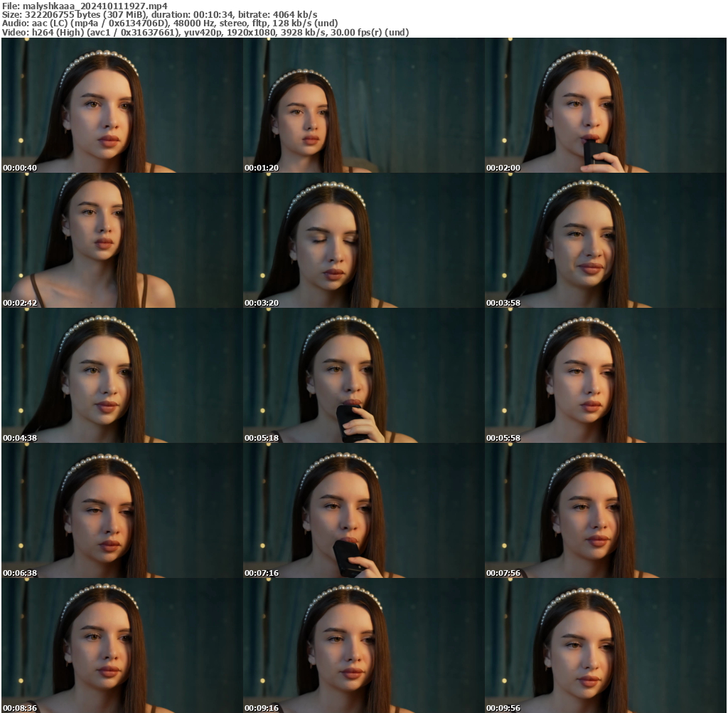Viewport: 728px width, 713px height.
Task: Click the thumbnail at 00:07:56
Action: (x=605, y=510)
